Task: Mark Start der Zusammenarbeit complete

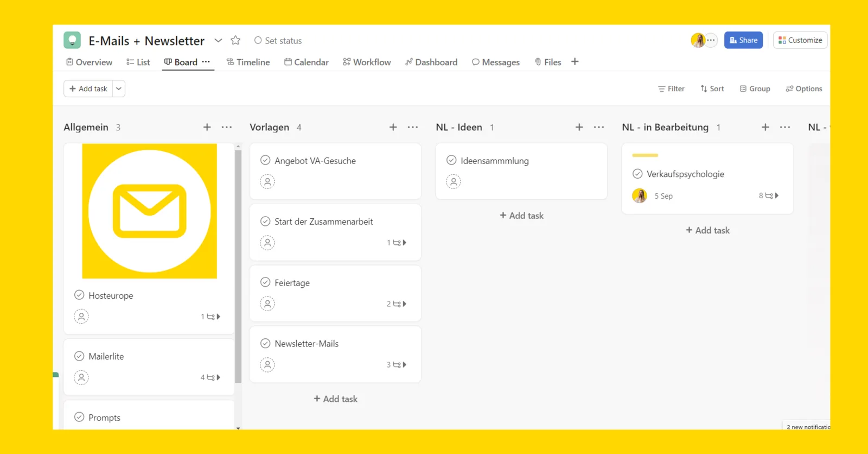Action: (265, 221)
